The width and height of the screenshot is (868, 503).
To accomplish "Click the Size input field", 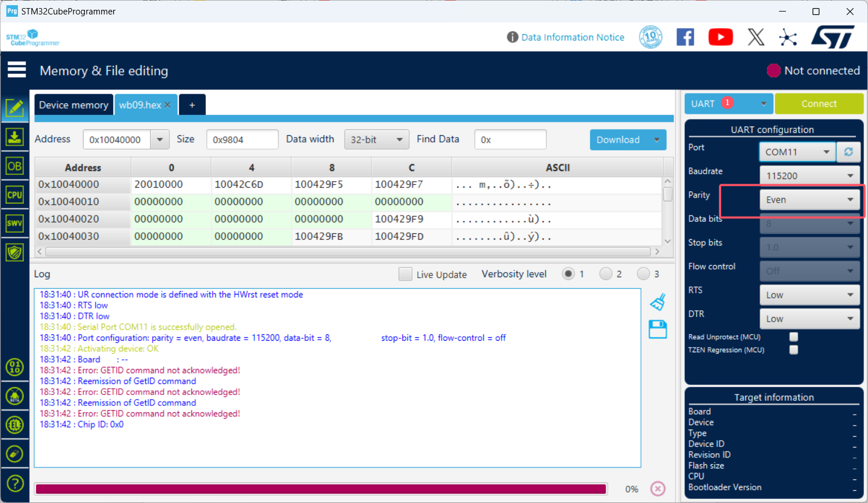I will click(242, 139).
